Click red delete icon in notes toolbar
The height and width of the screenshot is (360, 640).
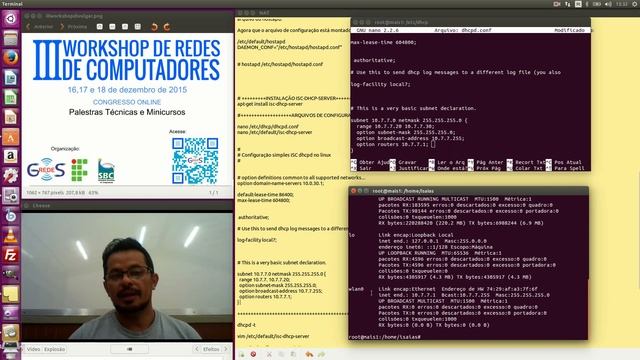[x=253, y=354]
